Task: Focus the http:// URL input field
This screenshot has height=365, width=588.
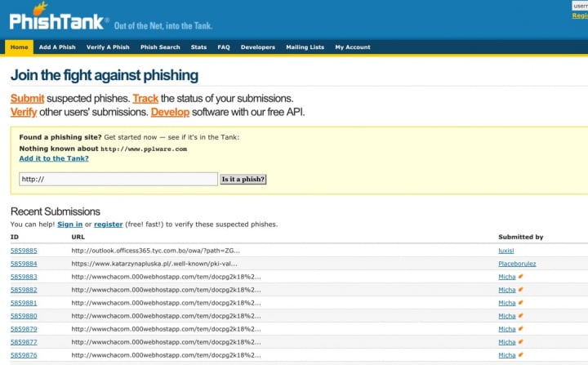Action: tap(118, 179)
